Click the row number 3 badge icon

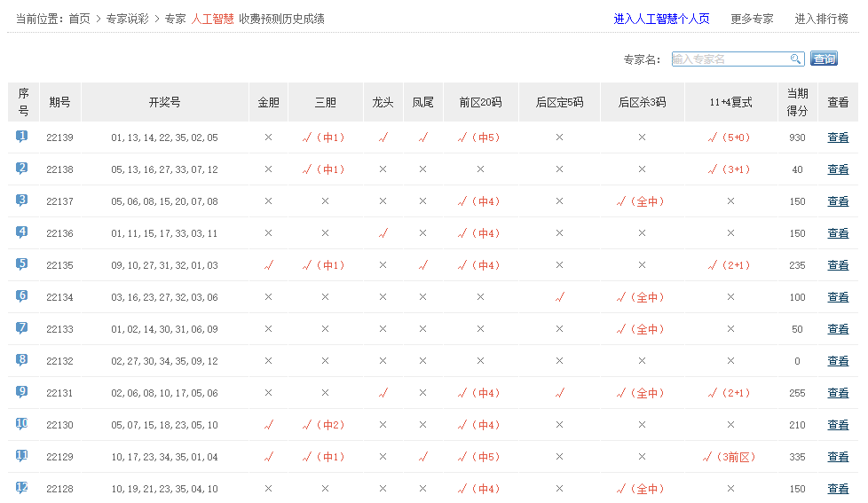coord(22,200)
